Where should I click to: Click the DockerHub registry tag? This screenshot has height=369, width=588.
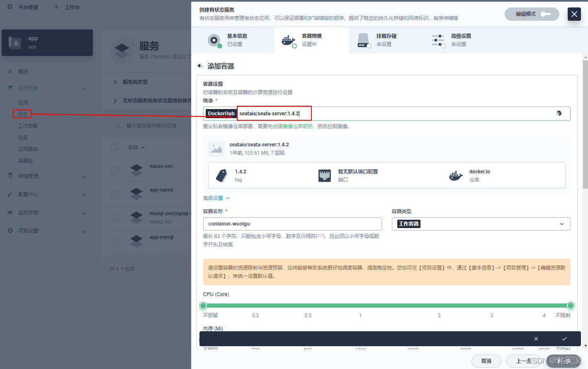(221, 114)
